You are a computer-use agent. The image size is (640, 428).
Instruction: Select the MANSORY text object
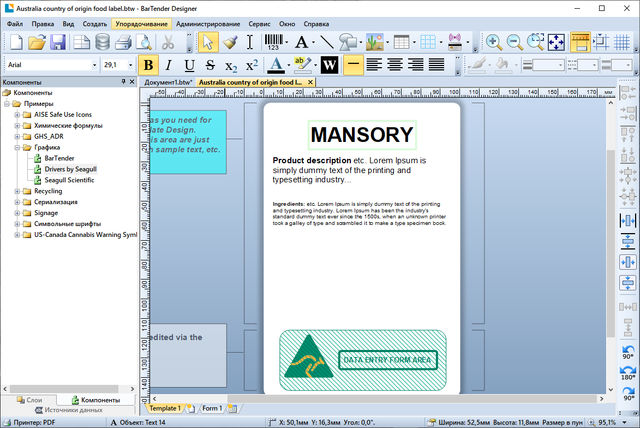pos(362,135)
